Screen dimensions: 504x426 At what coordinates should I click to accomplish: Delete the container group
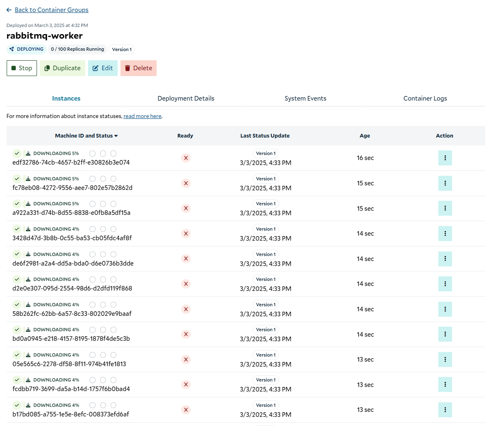[x=138, y=68]
